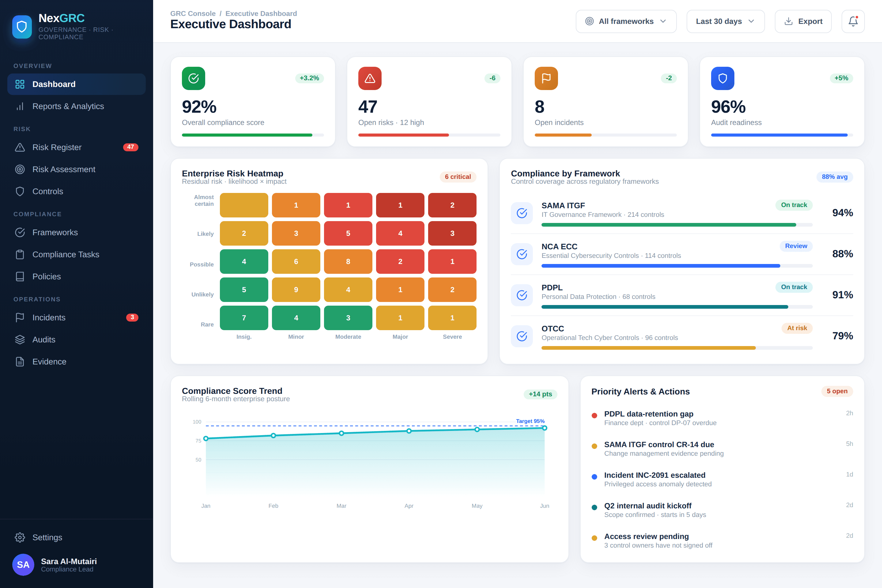Click the NexGRC shield logo icon
This screenshot has width=882, height=588.
point(22,27)
